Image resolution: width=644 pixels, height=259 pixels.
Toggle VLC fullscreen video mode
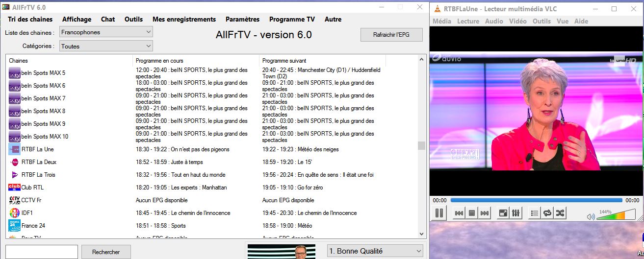[503, 213]
